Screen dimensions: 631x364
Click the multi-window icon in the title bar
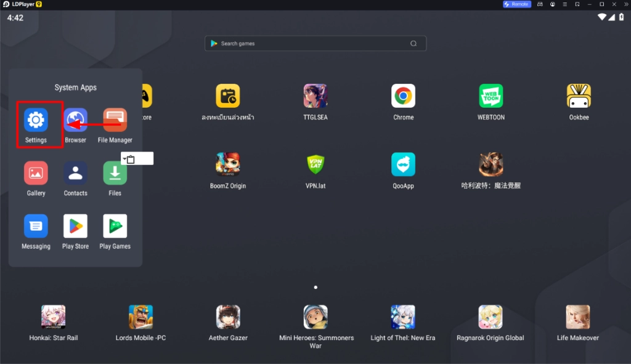point(577,4)
